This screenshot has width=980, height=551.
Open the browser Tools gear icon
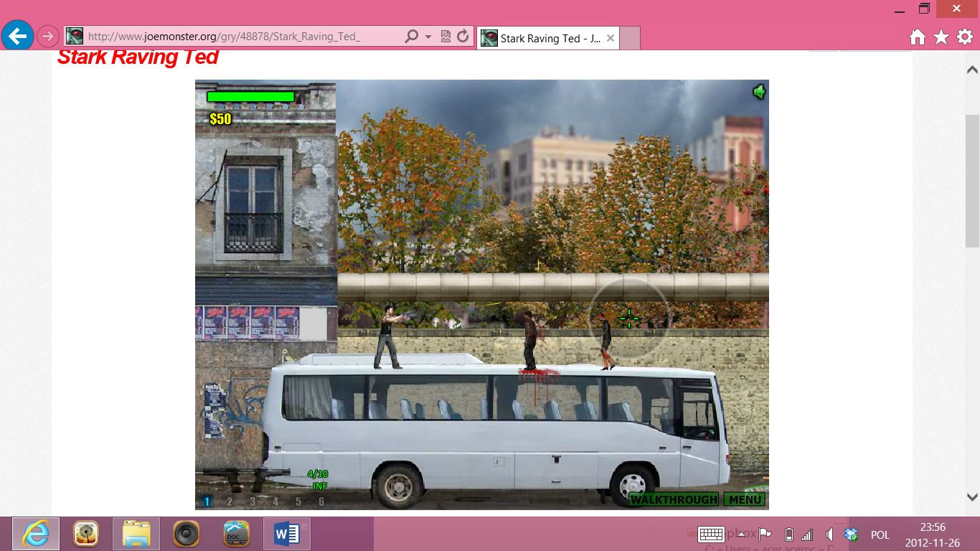(965, 37)
